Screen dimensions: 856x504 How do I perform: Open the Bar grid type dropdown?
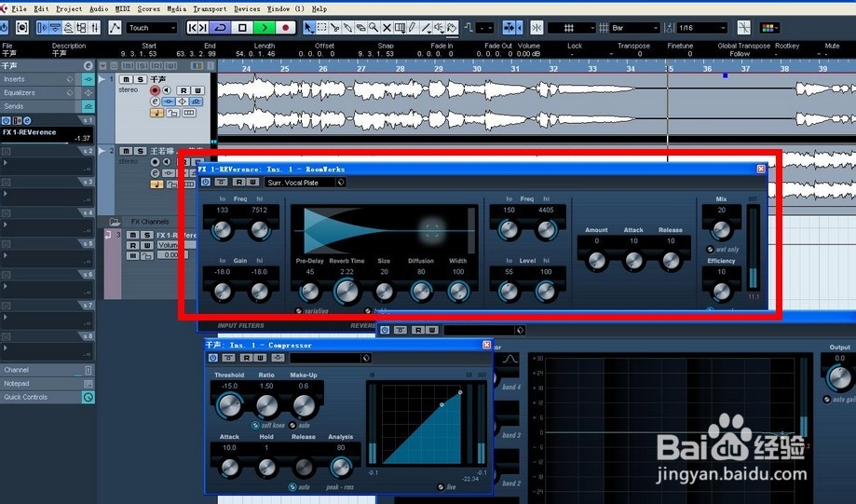(635, 27)
